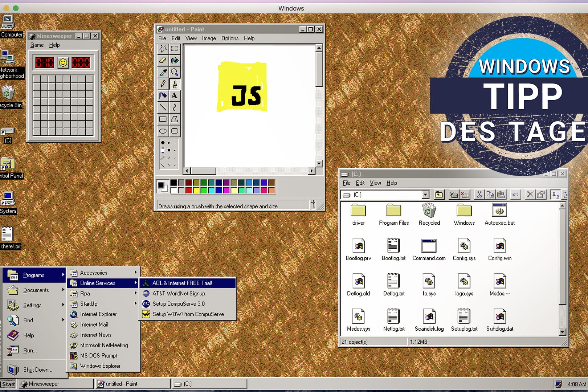Click the Delete X icon in C: toolbar
The width and height of the screenshot is (588, 392).
[530, 195]
